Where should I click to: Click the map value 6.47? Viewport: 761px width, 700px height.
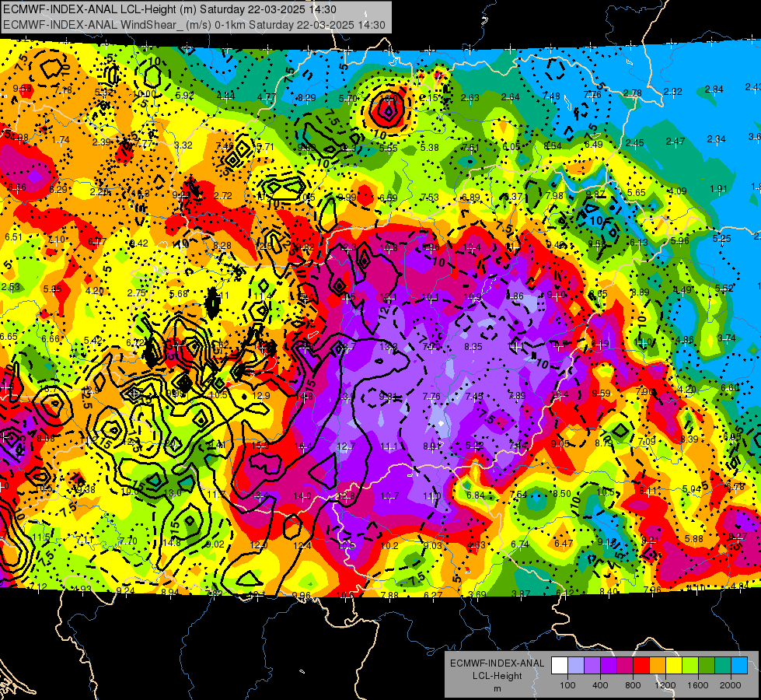pyautogui.click(x=564, y=543)
